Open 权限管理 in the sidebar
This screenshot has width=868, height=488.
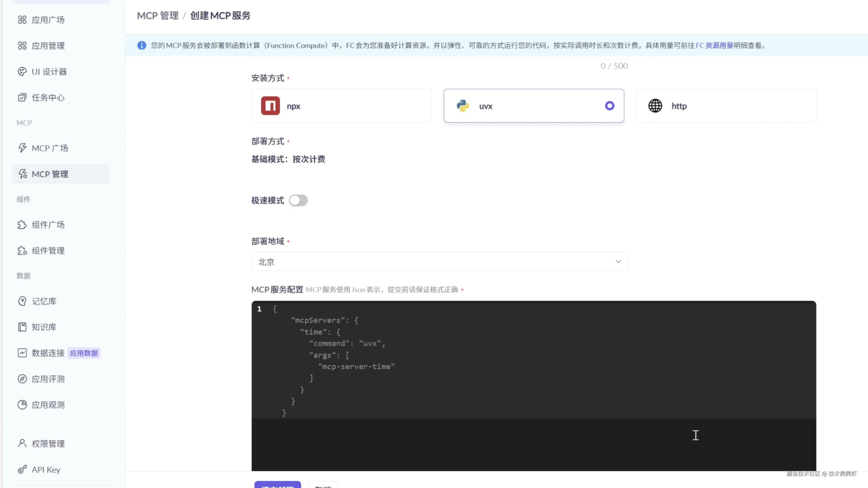[x=48, y=443]
